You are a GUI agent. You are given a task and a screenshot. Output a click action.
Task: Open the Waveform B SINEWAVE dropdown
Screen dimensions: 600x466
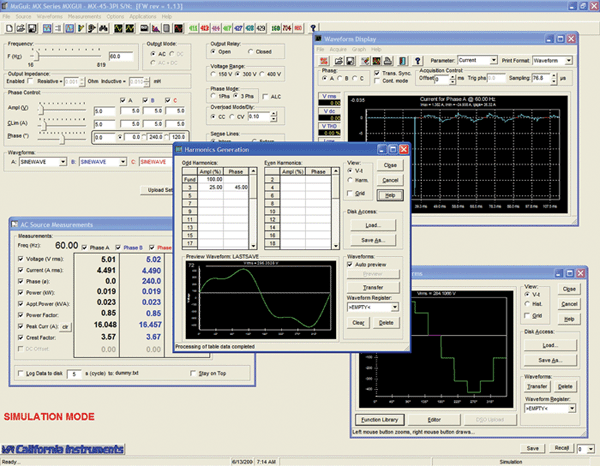point(123,162)
